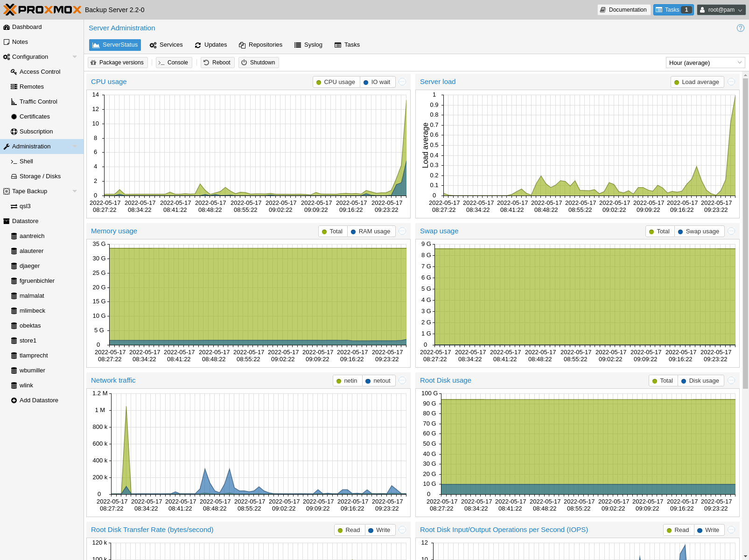The height and width of the screenshot is (560, 749).
Task: Click the Load average color legend dot
Action: [677, 83]
